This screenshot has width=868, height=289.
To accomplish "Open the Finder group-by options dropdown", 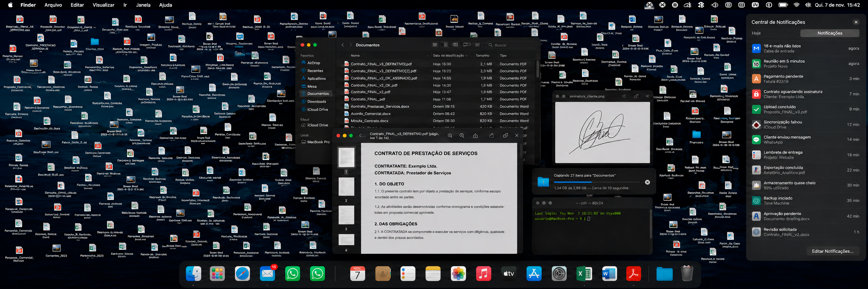I will pyautogui.click(x=466, y=45).
